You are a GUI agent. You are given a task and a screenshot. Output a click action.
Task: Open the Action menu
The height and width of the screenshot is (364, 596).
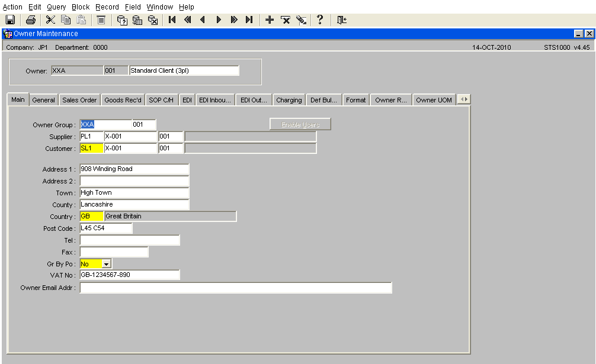point(12,7)
